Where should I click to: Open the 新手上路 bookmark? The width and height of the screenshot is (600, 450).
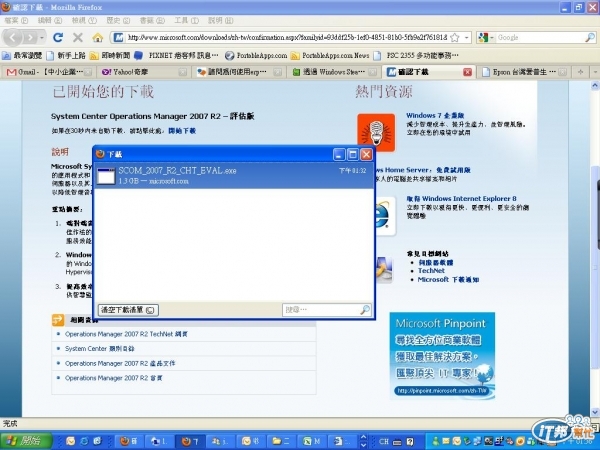point(66,55)
